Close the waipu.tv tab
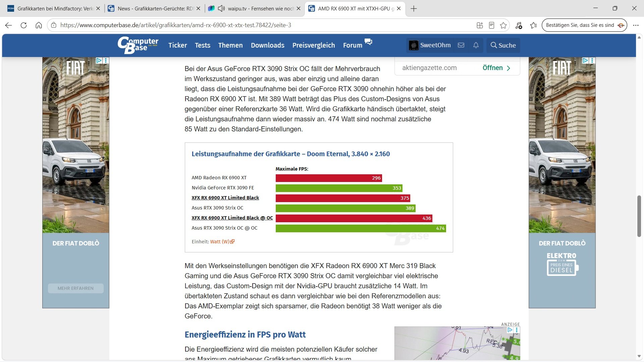The width and height of the screenshot is (644, 362). pos(299,9)
